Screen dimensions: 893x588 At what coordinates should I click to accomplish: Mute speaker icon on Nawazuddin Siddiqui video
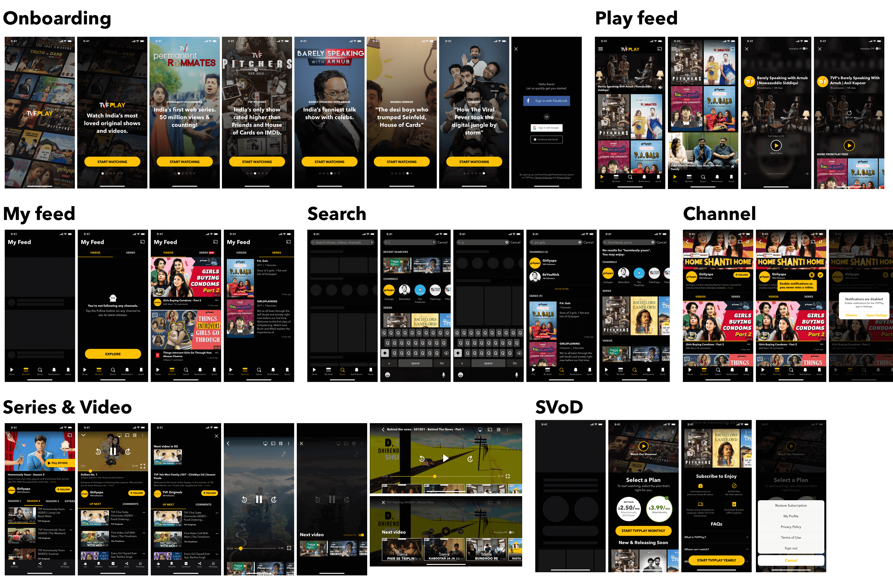tap(660, 87)
